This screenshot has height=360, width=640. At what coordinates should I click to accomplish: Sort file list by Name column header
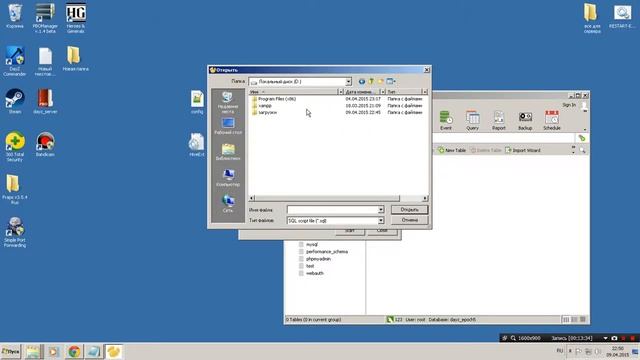click(x=293, y=92)
